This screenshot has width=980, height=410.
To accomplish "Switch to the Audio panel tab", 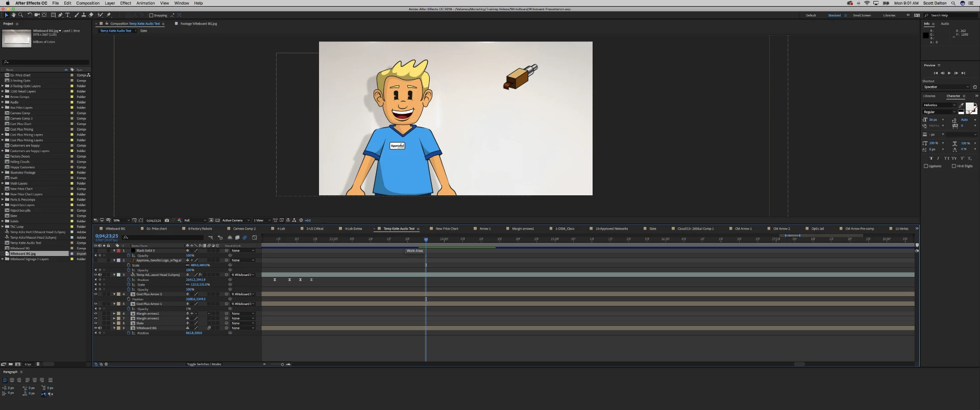I will (945, 23).
